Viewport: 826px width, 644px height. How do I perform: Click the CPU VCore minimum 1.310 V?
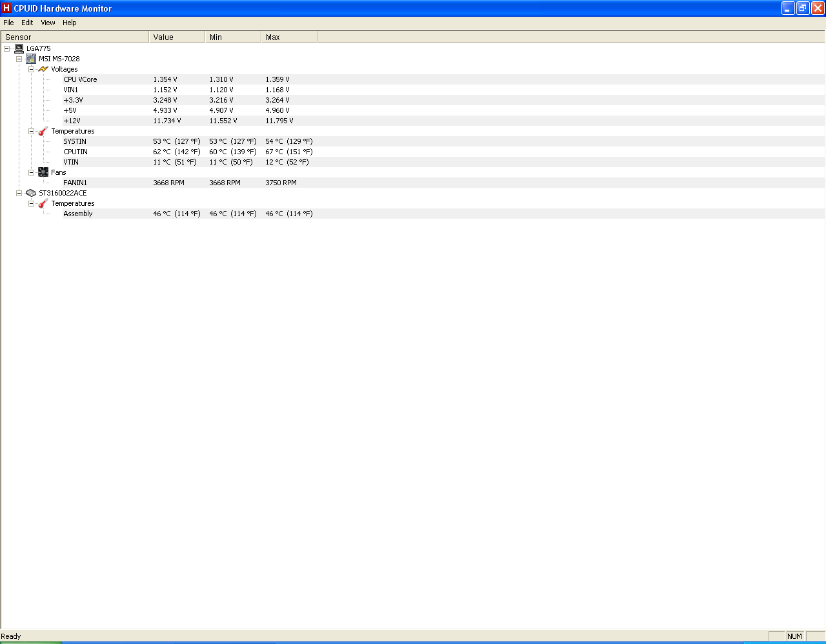[221, 79]
